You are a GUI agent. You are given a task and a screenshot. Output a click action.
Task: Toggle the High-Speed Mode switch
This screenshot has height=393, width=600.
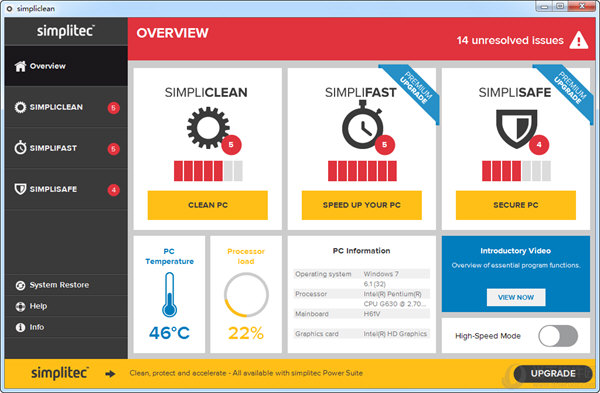pyautogui.click(x=558, y=336)
